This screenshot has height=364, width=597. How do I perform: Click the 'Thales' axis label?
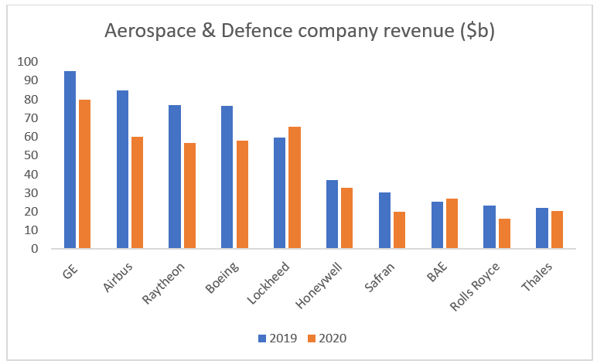tap(537, 277)
